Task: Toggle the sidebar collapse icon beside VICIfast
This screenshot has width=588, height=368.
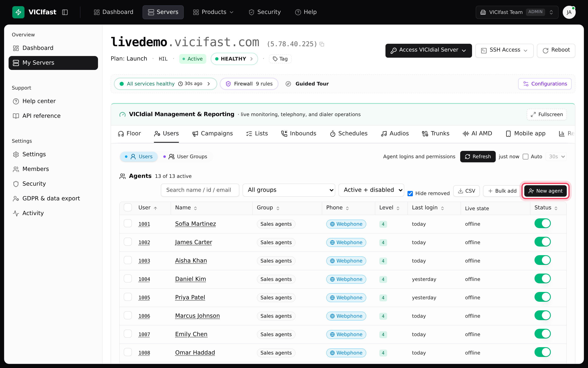Action: (x=65, y=12)
